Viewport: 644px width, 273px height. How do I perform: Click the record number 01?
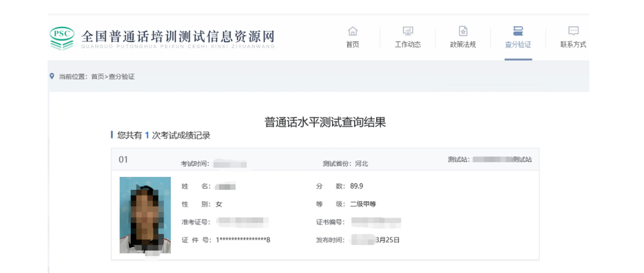click(123, 159)
